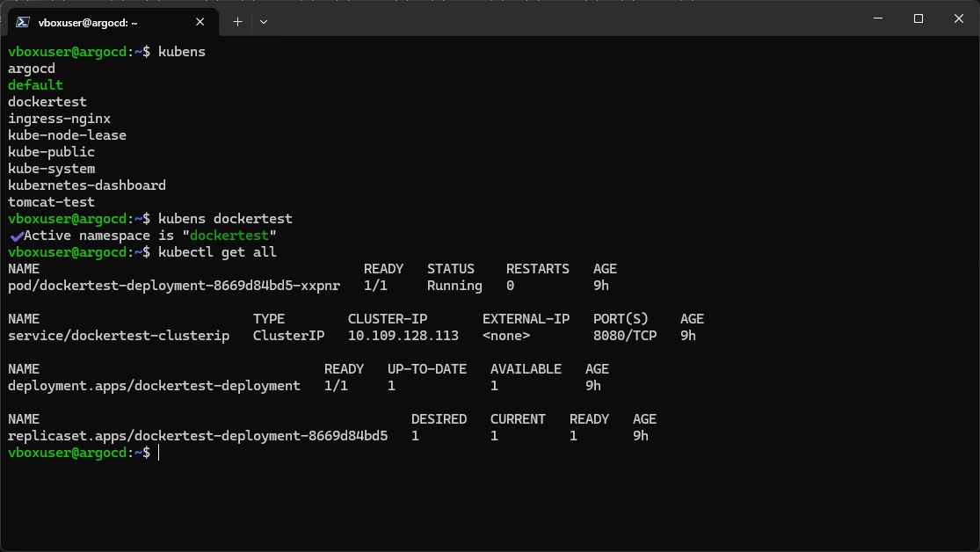Click the UP-TO-DATE column header
Viewport: 980px width, 552px height.
click(x=427, y=369)
